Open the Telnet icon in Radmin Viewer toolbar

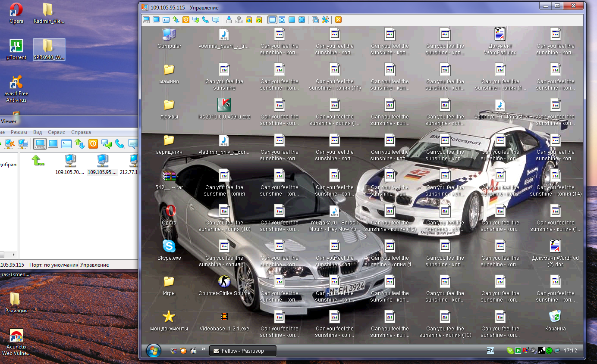coord(66,144)
